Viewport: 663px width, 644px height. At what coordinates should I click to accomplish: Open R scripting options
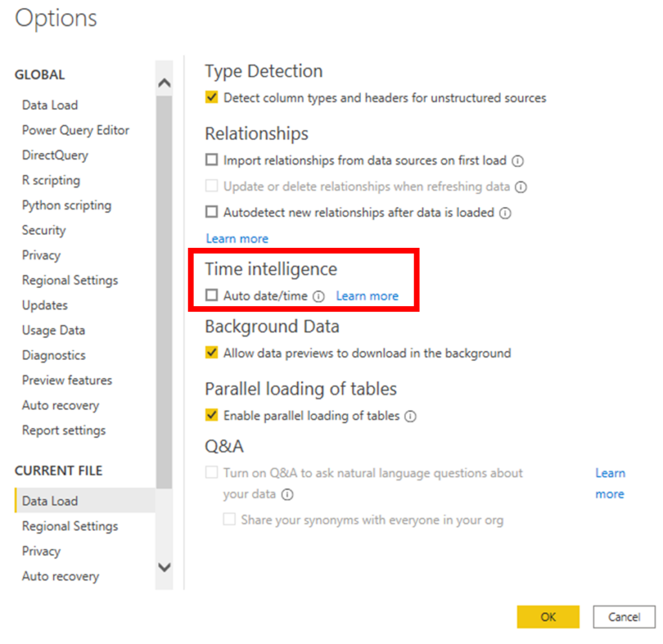click(51, 181)
